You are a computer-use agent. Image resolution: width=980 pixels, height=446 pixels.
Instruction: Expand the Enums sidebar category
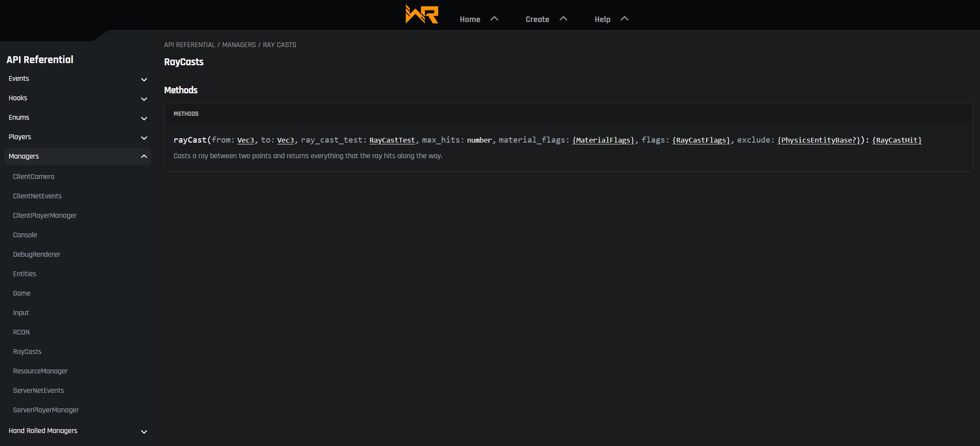point(19,118)
